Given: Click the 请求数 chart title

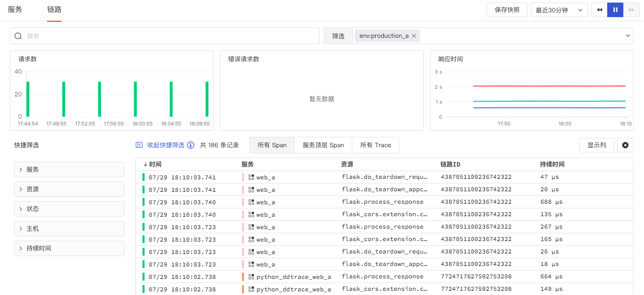Looking at the screenshot, I should [x=27, y=59].
